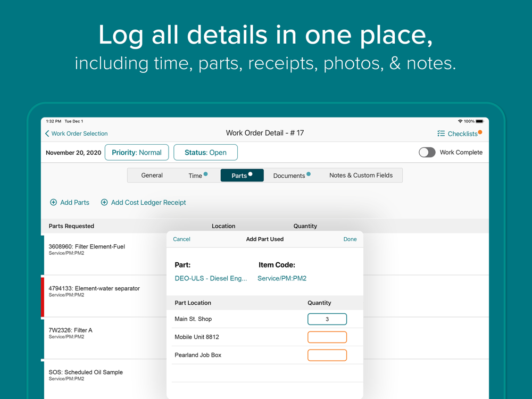Open Notes & Custom Fields tab
This screenshot has width=532, height=399.
361,176
